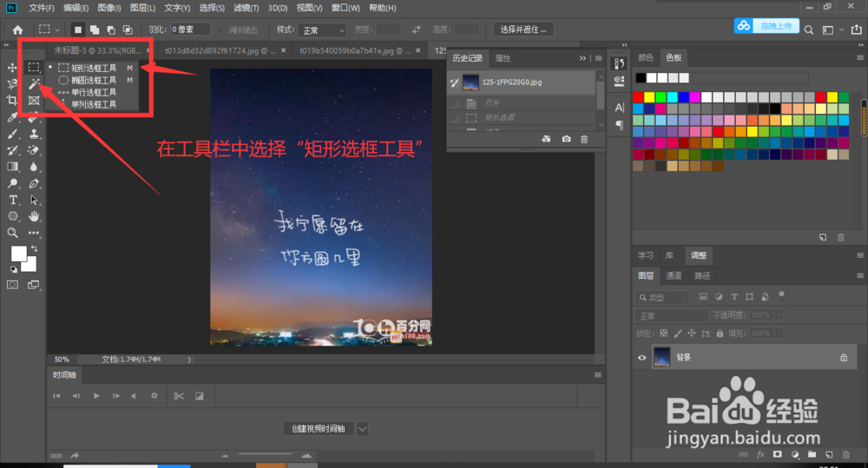This screenshot has height=468, width=868.
Task: Toggle Quick Mask mode icon
Action: pos(12,285)
